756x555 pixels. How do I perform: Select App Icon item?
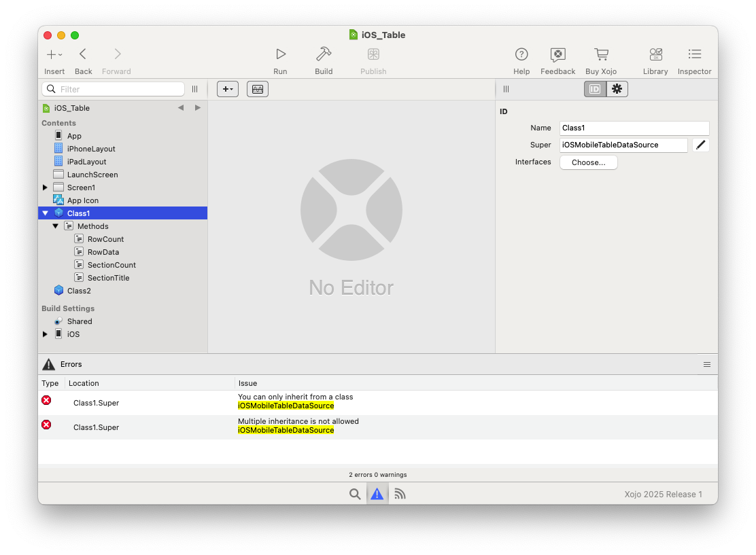coord(83,200)
